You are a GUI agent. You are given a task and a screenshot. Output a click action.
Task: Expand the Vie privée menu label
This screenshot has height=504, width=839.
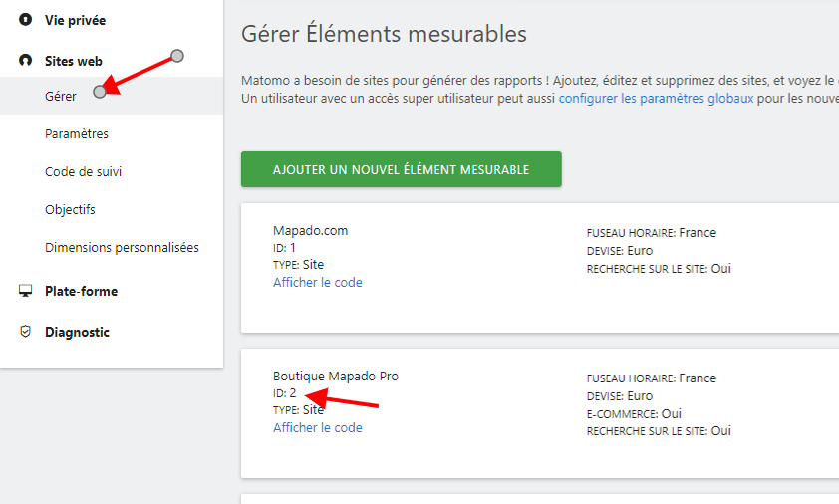tap(75, 20)
